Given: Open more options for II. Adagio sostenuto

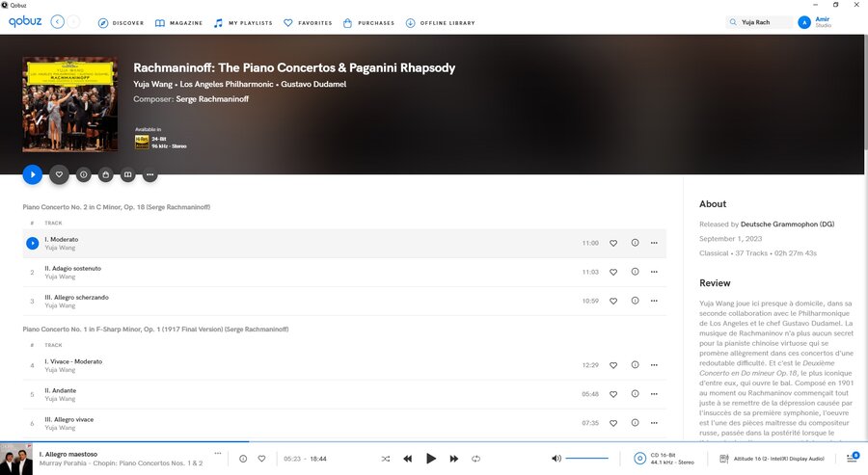Looking at the screenshot, I should click(x=654, y=272).
